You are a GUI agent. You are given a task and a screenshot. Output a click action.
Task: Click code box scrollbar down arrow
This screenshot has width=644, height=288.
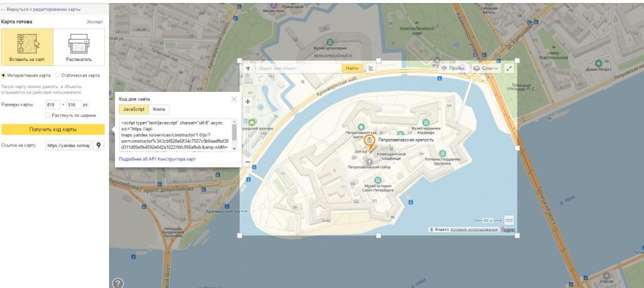234,148
